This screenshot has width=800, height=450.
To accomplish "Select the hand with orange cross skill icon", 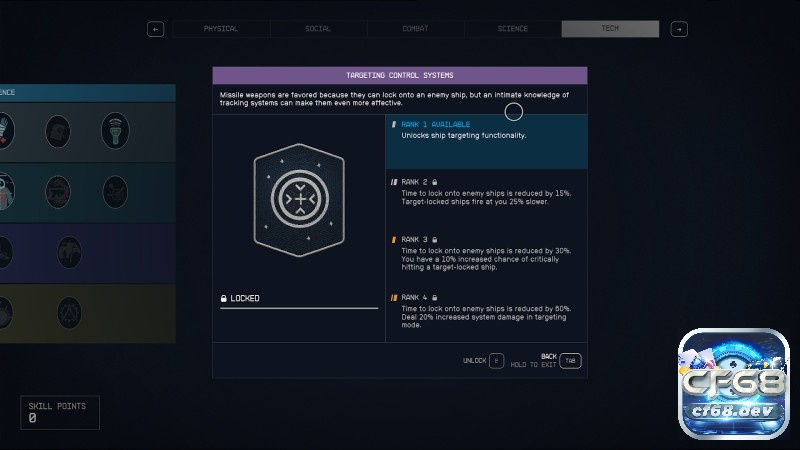I will 5,131.
